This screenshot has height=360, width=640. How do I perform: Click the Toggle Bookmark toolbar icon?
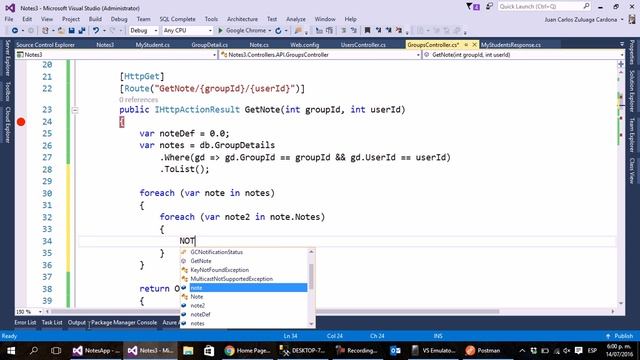367,30
